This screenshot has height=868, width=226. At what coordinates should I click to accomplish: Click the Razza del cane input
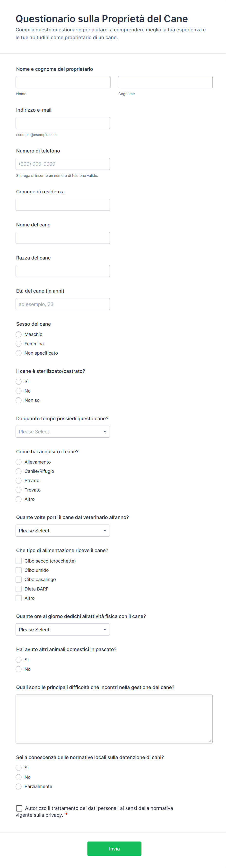[63, 271]
